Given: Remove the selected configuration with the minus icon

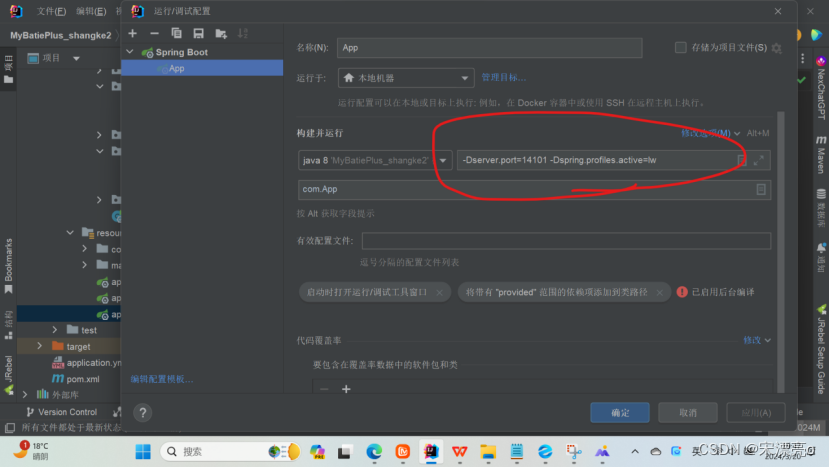Looking at the screenshot, I should (x=154, y=33).
